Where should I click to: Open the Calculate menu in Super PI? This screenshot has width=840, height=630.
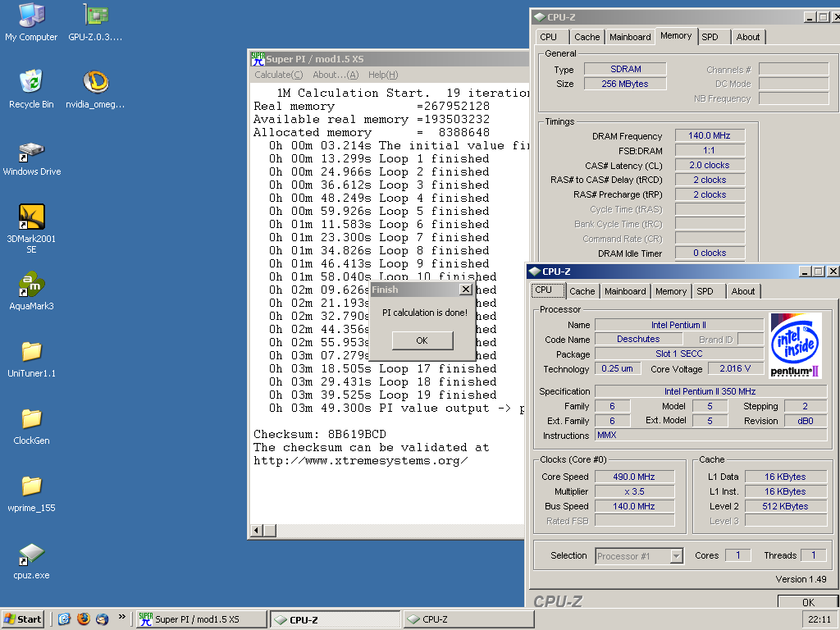[279, 75]
